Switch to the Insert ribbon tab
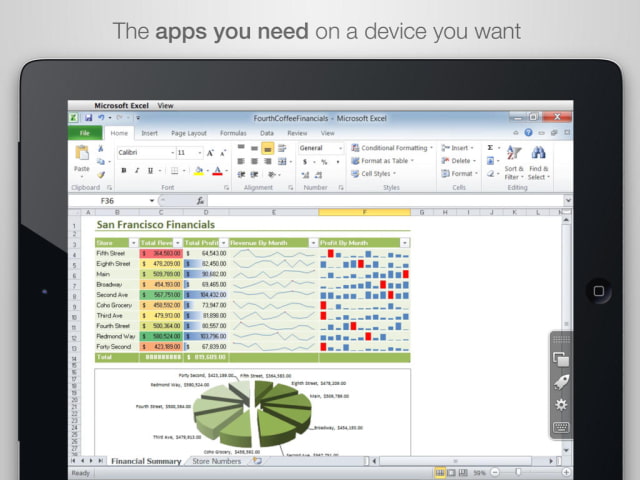This screenshot has height=480, width=640. (149, 133)
